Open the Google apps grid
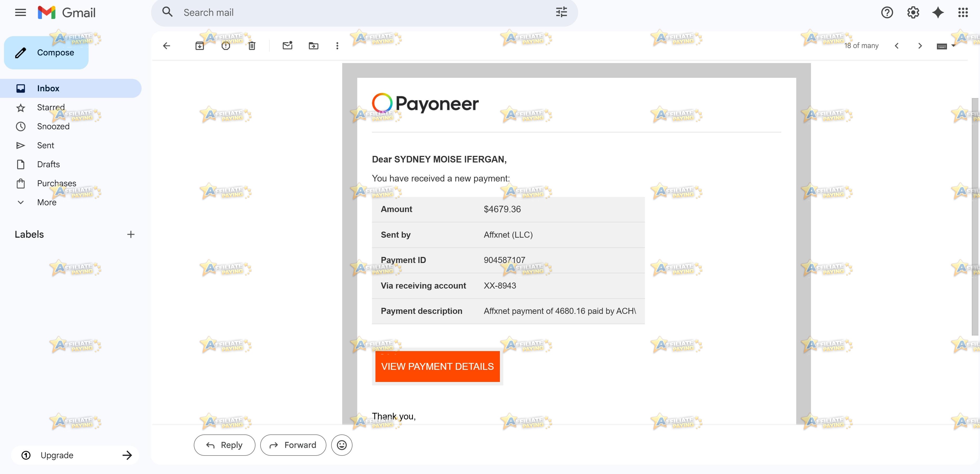The width and height of the screenshot is (980, 474). 963,13
